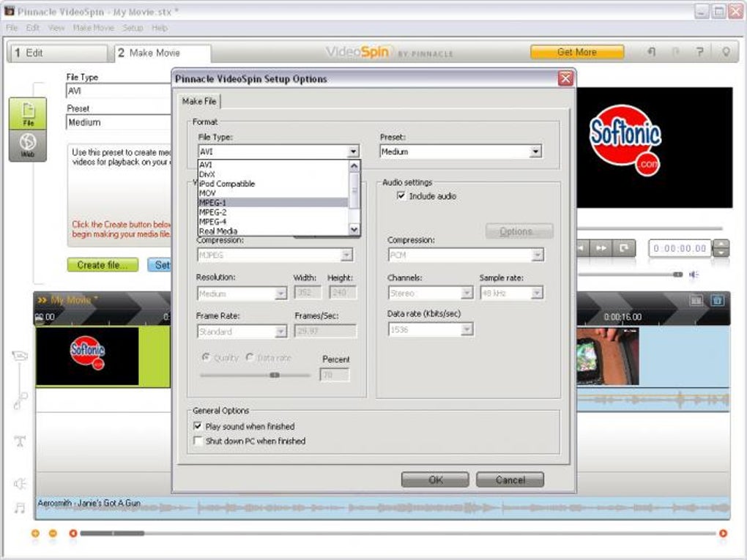Click the undo arrow in top toolbar
Viewport: 747px width, 560px height.
651,52
